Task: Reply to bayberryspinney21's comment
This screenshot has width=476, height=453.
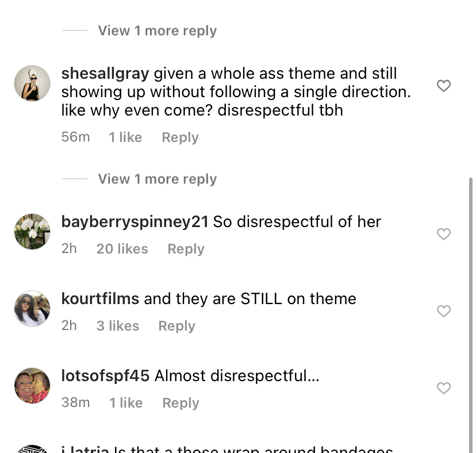Action: [186, 249]
